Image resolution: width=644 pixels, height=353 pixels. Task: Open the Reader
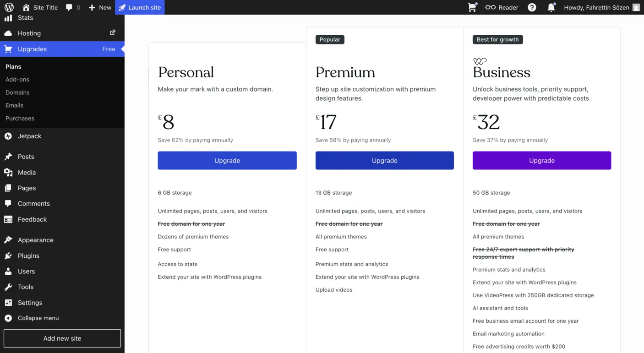[502, 7]
